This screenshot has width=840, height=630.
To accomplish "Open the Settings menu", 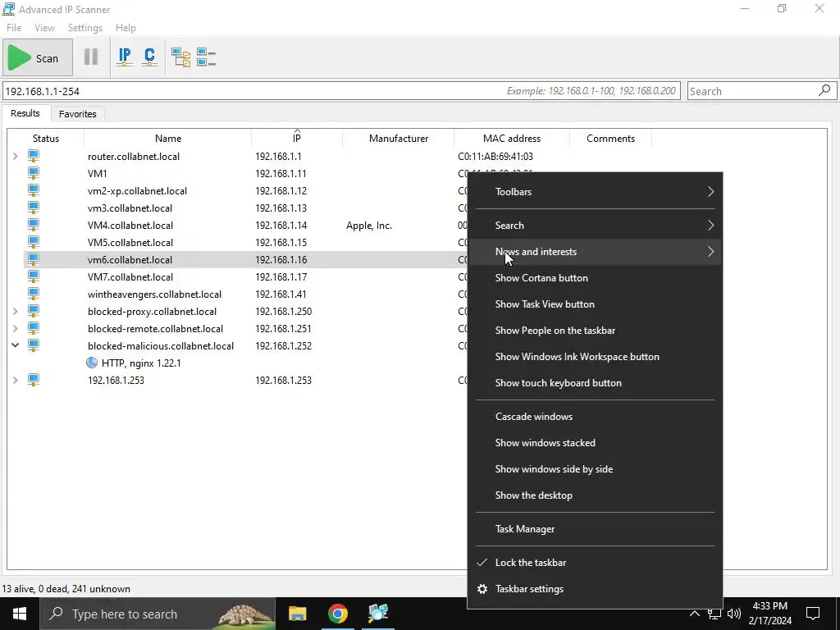I will [x=84, y=27].
